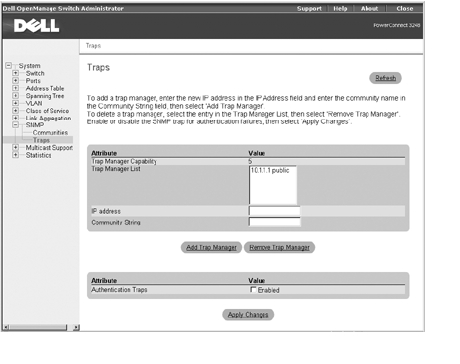Open the Help menu link
Viewport: 460px width, 364px height.
[x=340, y=9]
